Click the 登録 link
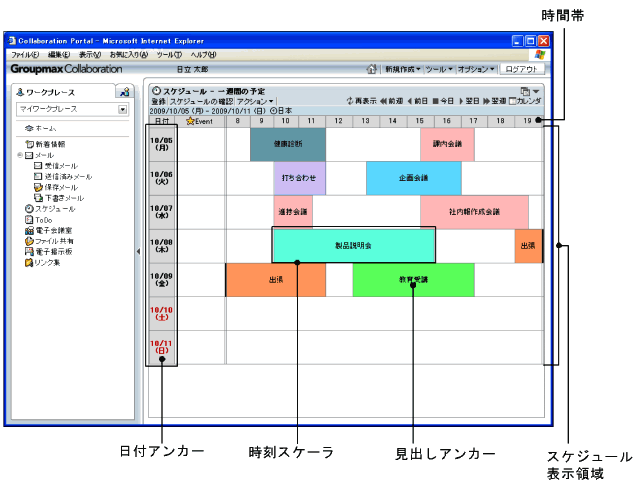This screenshot has height=486, width=637. 158,101
